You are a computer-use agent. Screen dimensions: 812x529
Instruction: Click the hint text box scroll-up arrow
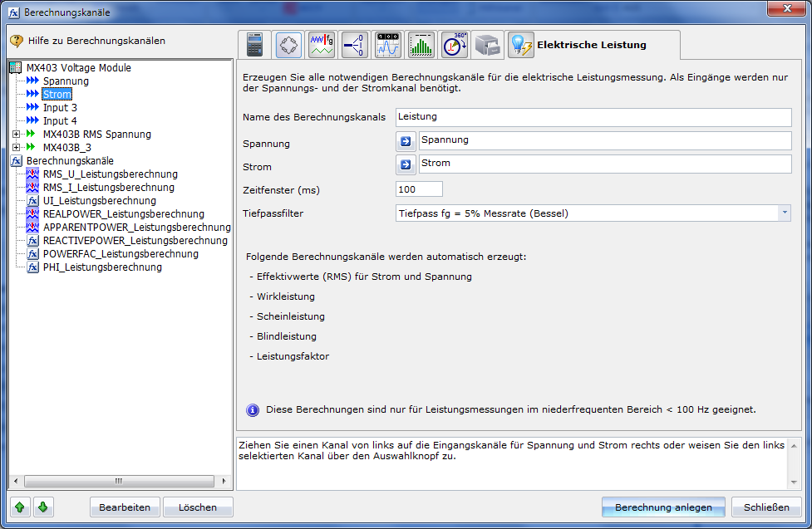coord(794,446)
